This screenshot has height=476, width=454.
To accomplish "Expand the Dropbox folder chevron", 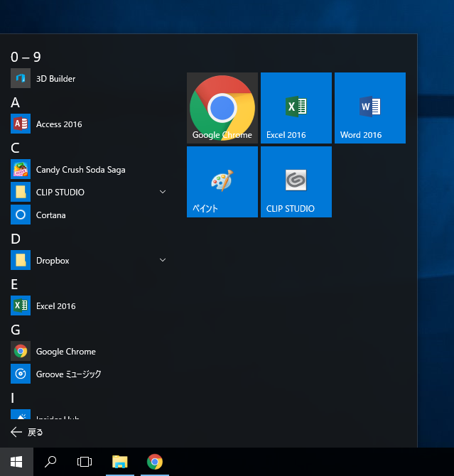I will (x=163, y=261).
